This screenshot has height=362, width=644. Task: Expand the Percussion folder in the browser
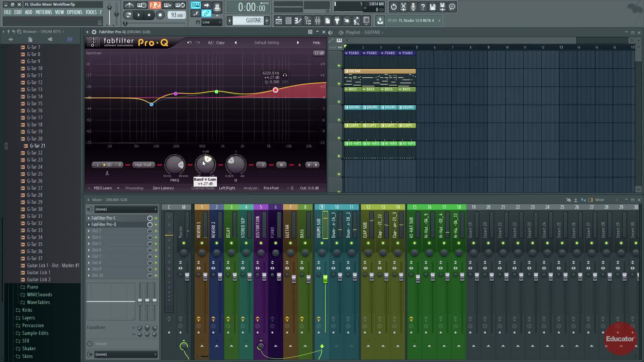33,325
